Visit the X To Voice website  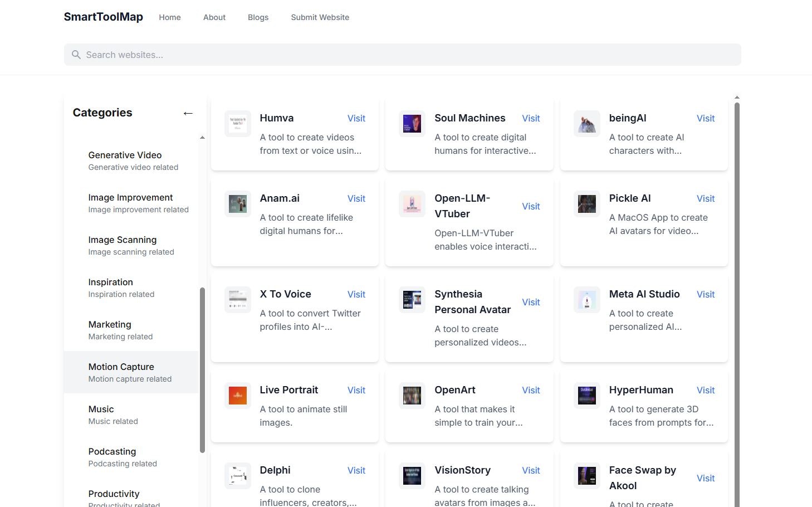coord(356,294)
